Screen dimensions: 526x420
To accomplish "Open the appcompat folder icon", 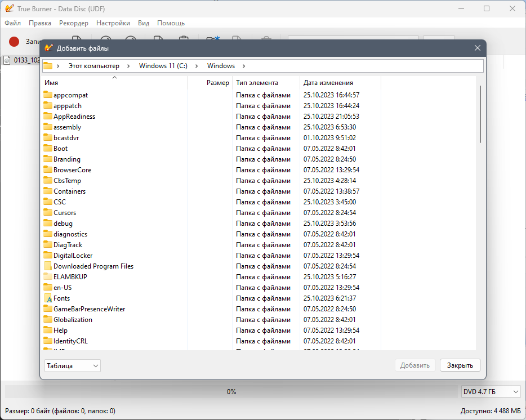I will 48,95.
